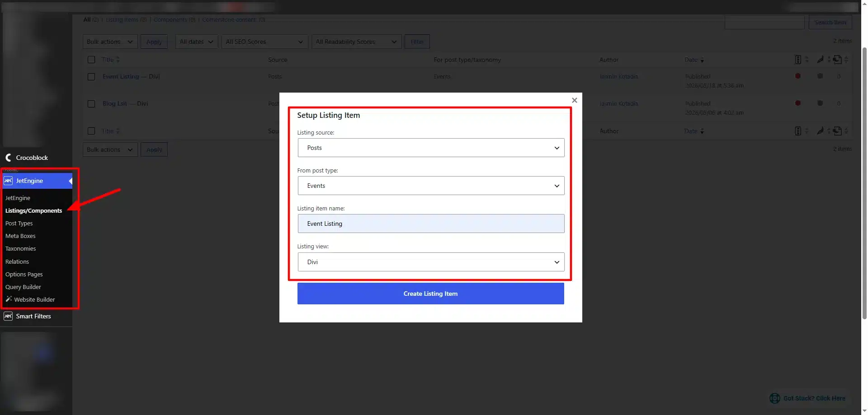
Task: Open Listings/Components submenu item
Action: click(x=33, y=210)
